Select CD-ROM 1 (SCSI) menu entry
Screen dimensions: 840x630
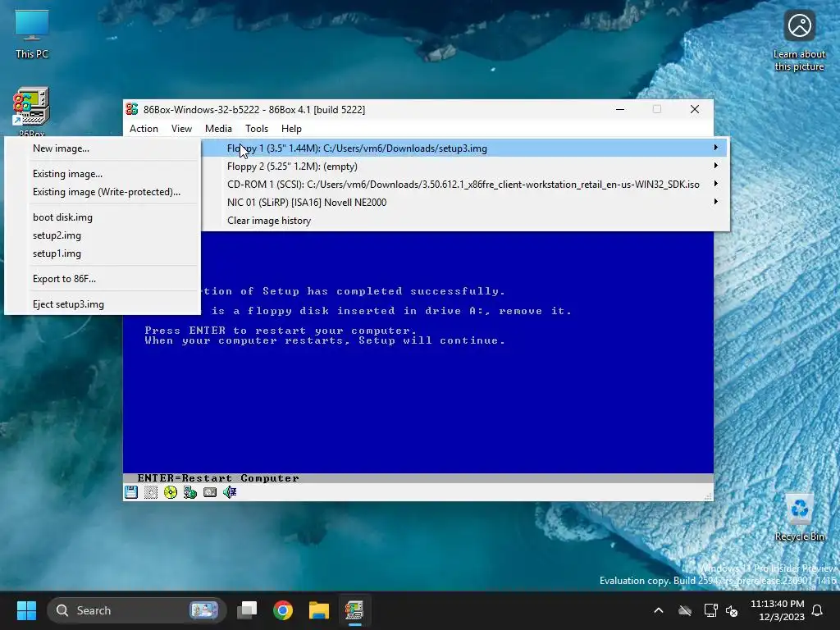pyautogui.click(x=464, y=185)
